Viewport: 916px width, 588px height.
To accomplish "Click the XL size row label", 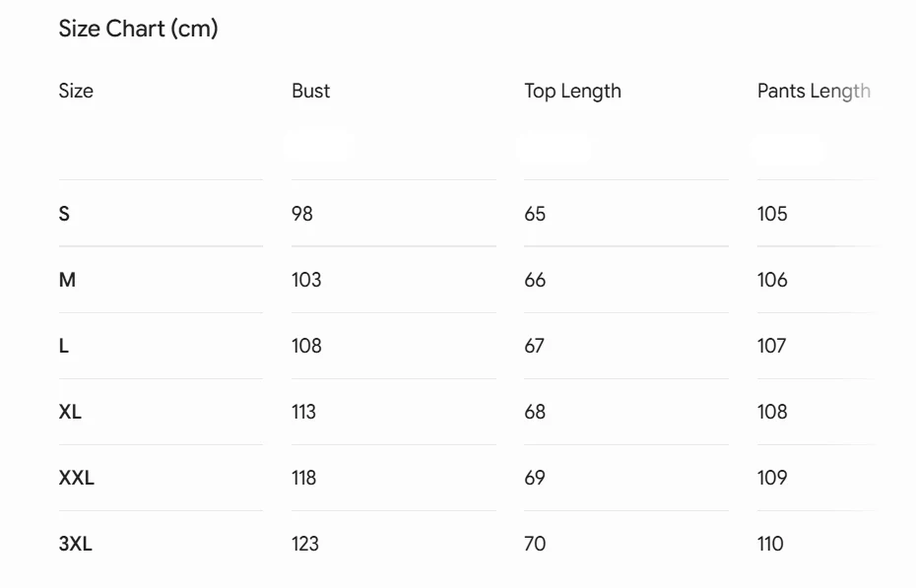I will pos(70,412).
